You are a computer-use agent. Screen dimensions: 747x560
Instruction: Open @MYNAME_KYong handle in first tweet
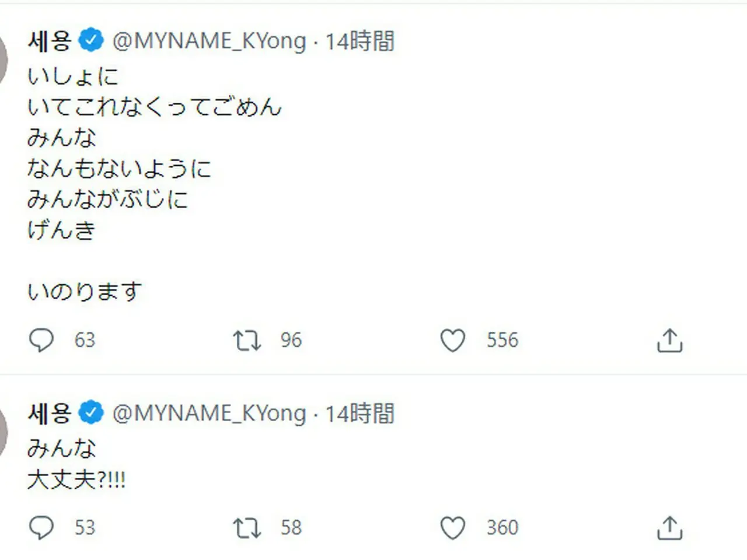point(209,41)
